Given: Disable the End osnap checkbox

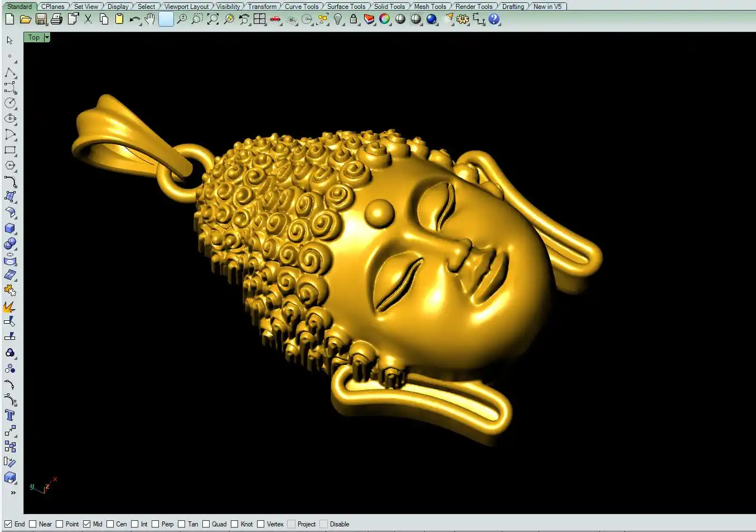Looking at the screenshot, I should tap(8, 524).
